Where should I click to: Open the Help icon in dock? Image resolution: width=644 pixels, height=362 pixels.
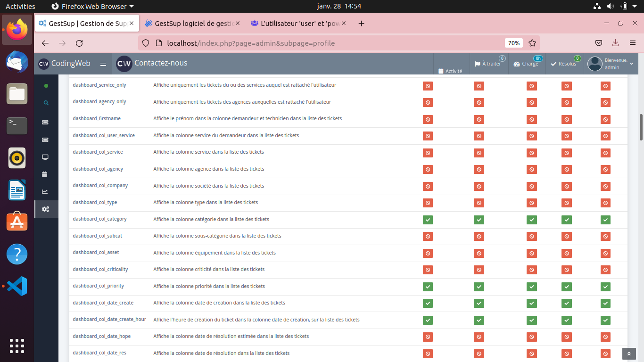pos(17,255)
